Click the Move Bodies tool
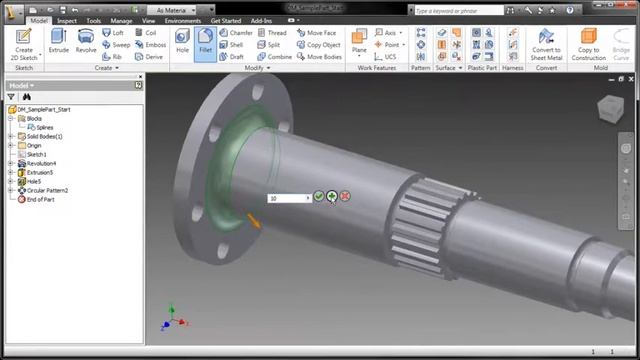 (319, 57)
